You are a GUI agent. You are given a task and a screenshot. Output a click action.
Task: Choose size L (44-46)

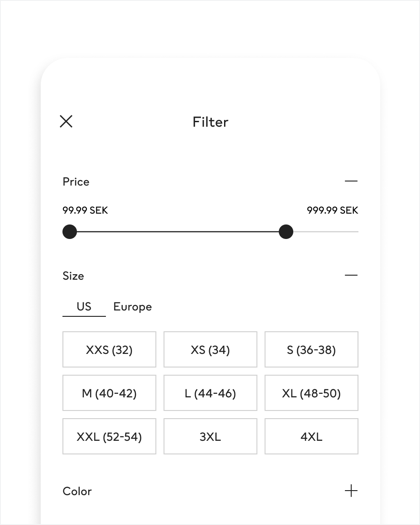[210, 393]
